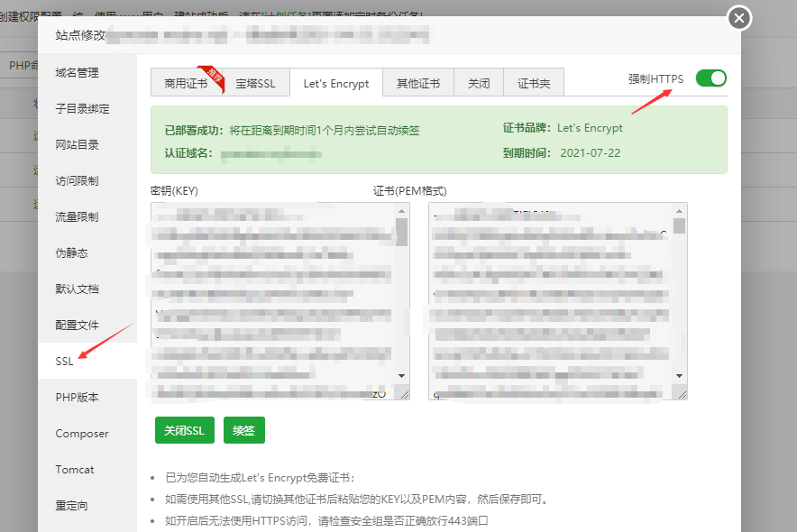Open the PHP版本 section

click(77, 398)
